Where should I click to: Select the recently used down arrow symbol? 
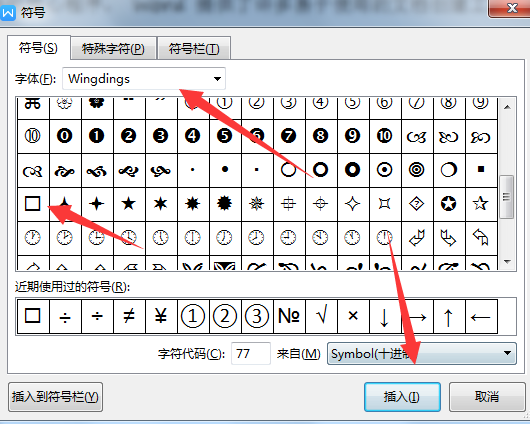click(x=384, y=316)
